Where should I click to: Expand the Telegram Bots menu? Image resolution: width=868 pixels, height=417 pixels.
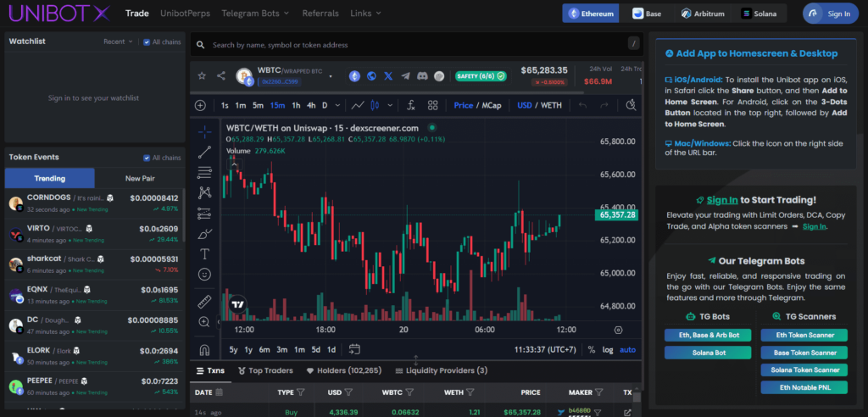[255, 14]
